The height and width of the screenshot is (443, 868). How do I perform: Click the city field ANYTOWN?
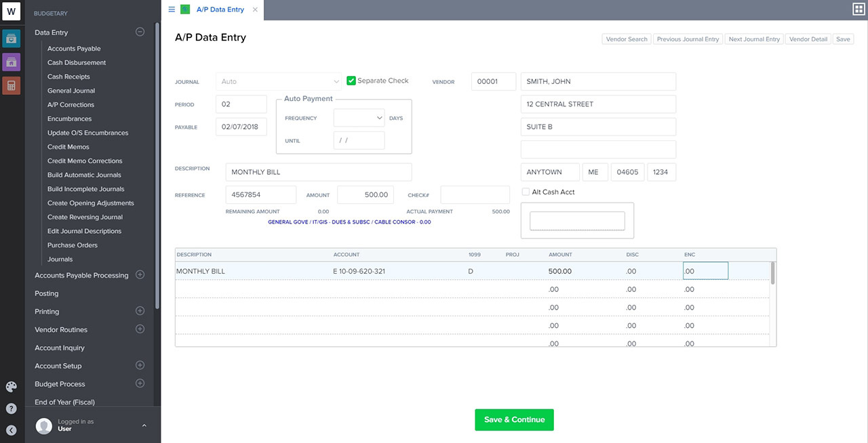click(x=550, y=172)
